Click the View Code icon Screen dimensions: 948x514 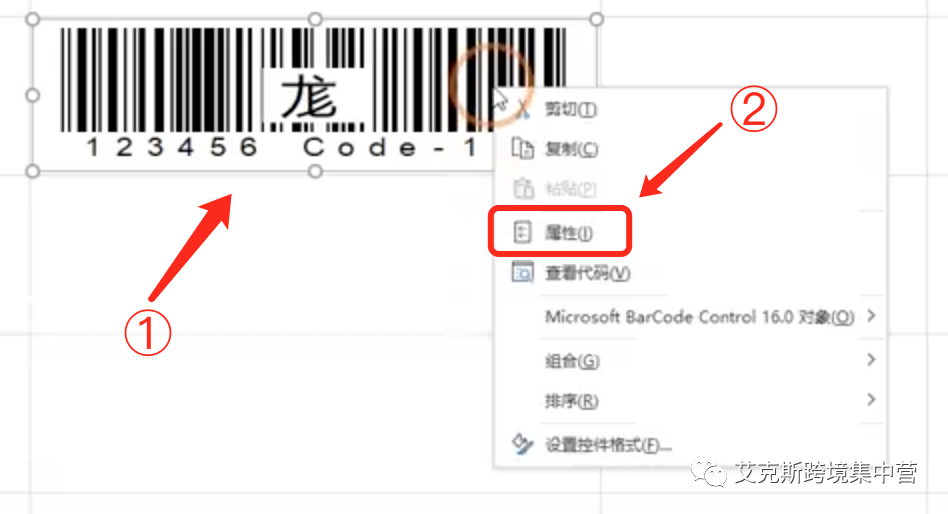pyautogui.click(x=523, y=273)
